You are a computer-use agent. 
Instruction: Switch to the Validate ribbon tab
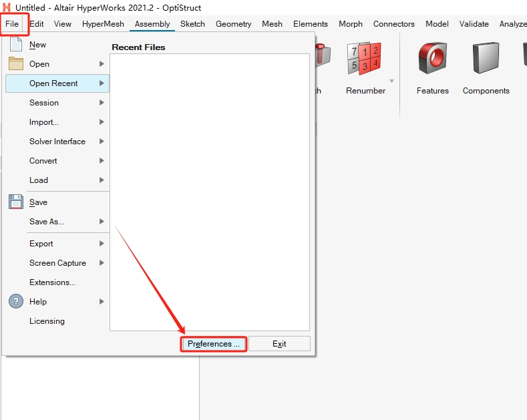(474, 24)
